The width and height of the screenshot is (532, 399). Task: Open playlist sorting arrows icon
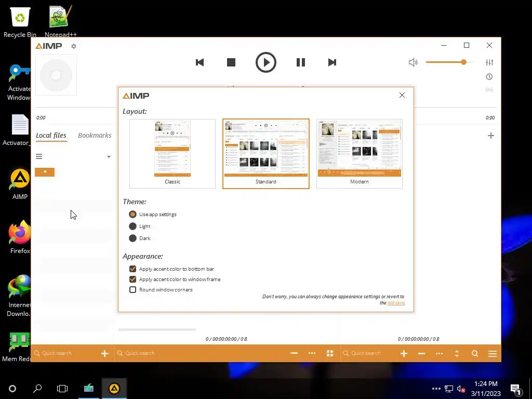(x=457, y=353)
